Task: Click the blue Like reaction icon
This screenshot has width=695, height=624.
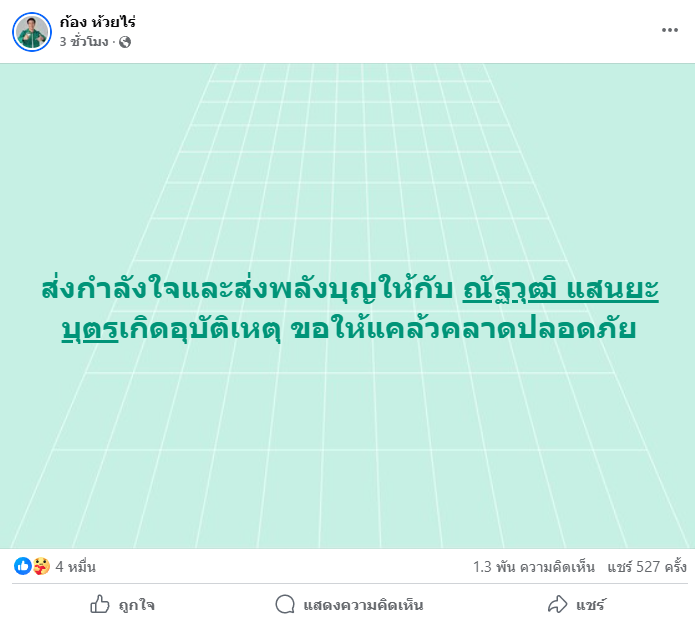Action: [22, 567]
